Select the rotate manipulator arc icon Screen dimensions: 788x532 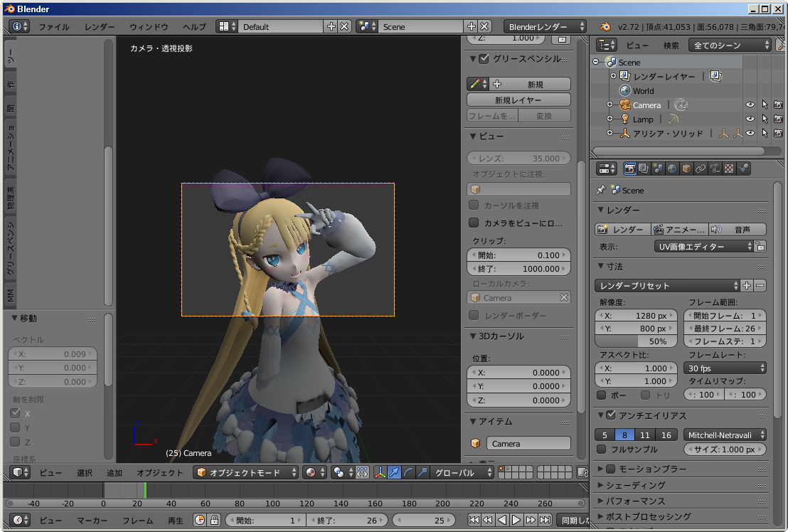pos(408,473)
